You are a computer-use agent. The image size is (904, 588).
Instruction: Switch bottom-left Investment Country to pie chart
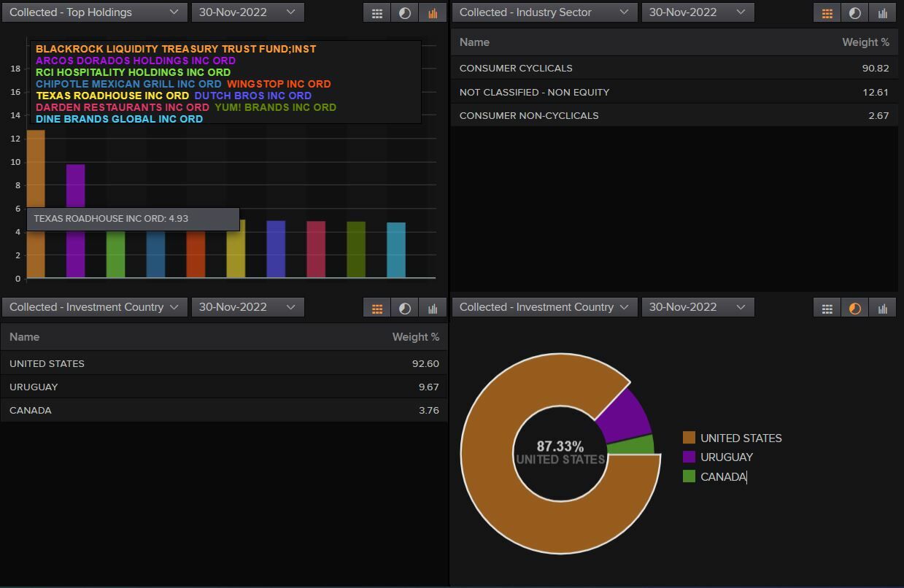point(404,308)
